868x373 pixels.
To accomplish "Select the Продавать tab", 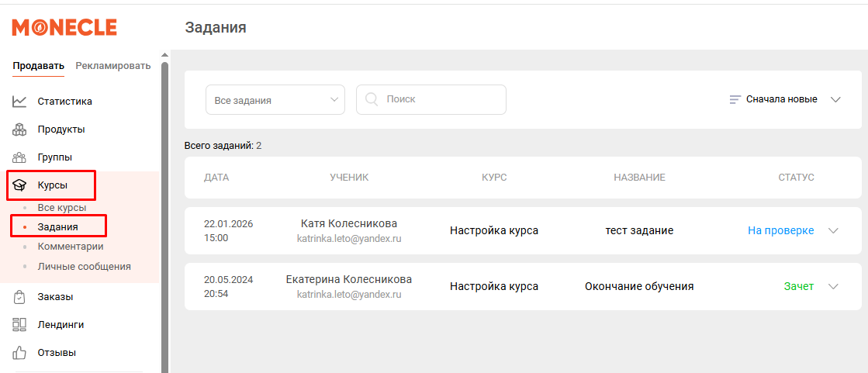I will click(38, 66).
